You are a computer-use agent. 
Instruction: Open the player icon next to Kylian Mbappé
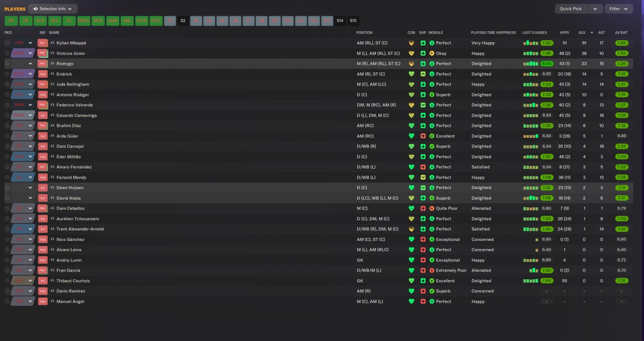(52, 43)
